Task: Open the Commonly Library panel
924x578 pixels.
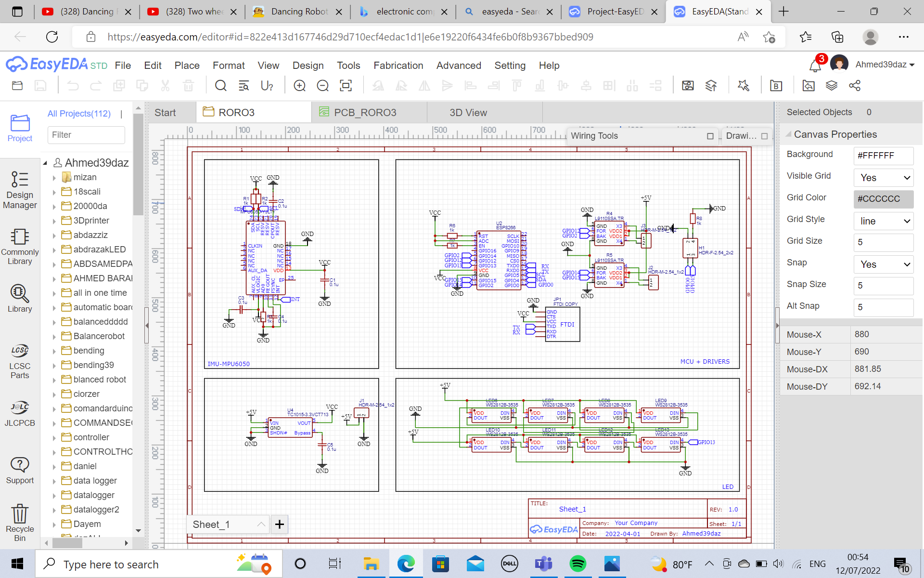Action: tap(20, 247)
